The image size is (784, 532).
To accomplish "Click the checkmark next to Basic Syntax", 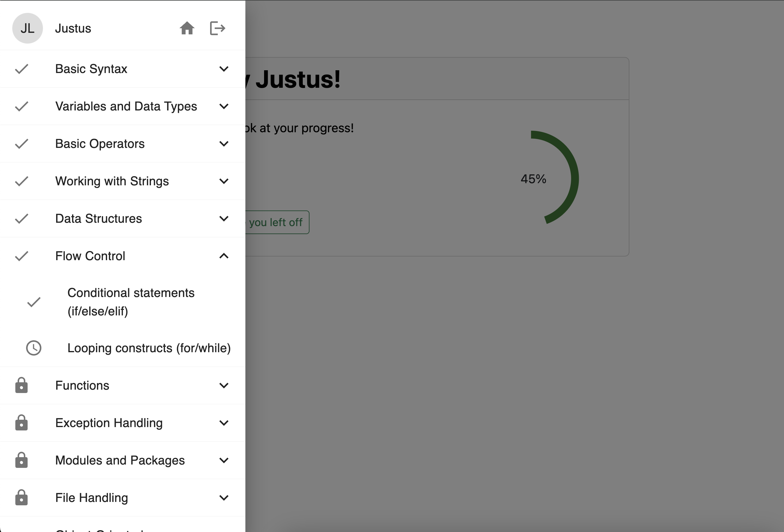I will [x=21, y=69].
